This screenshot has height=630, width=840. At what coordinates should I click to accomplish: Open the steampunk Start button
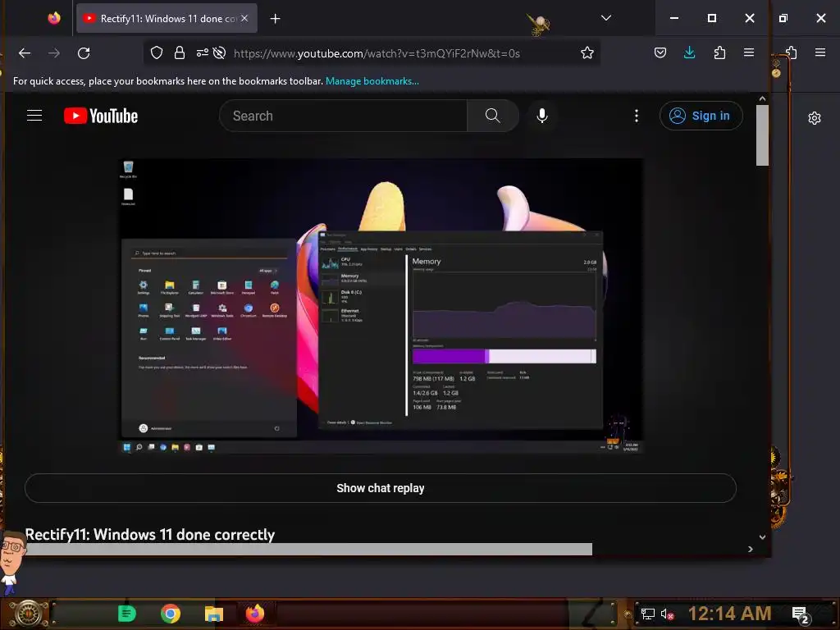(x=27, y=614)
